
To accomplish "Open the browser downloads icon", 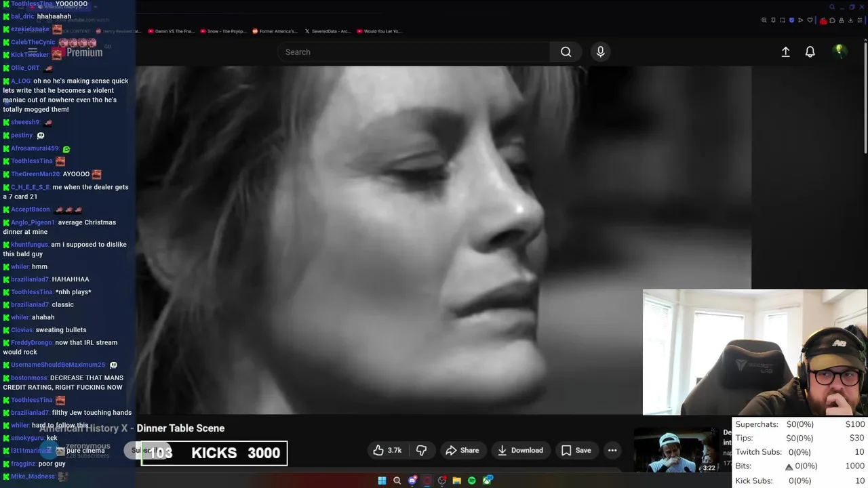I will (850, 20).
